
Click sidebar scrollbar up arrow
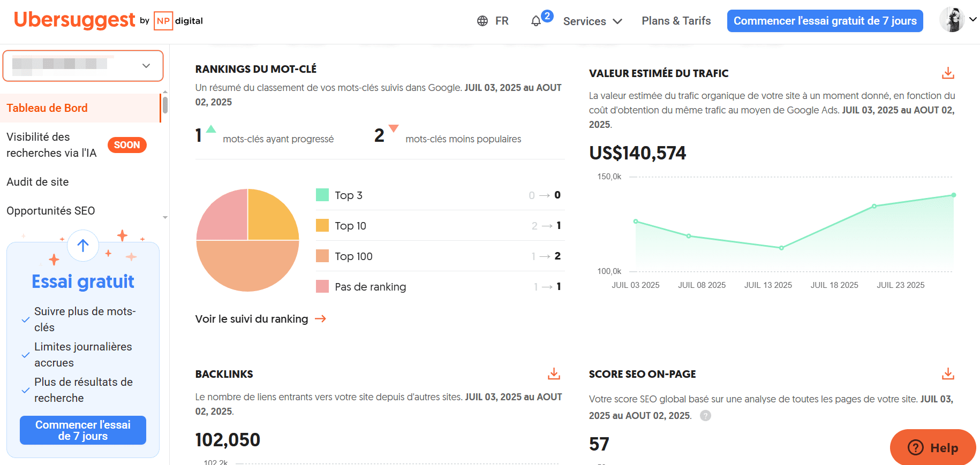(x=165, y=92)
